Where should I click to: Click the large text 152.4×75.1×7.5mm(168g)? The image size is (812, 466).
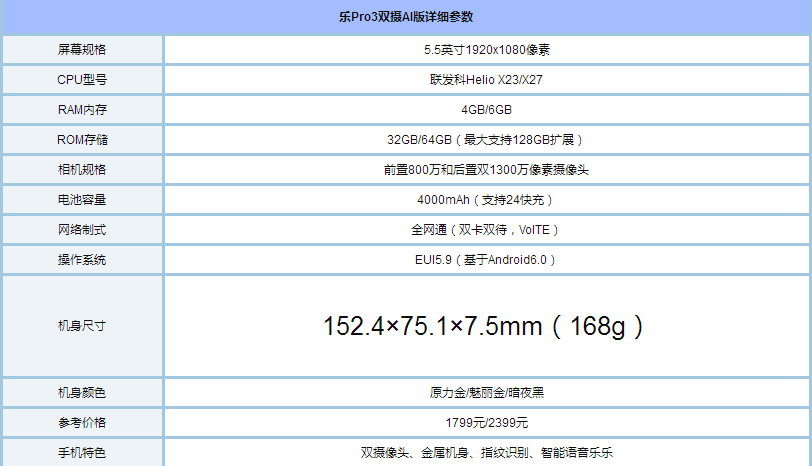pos(485,326)
